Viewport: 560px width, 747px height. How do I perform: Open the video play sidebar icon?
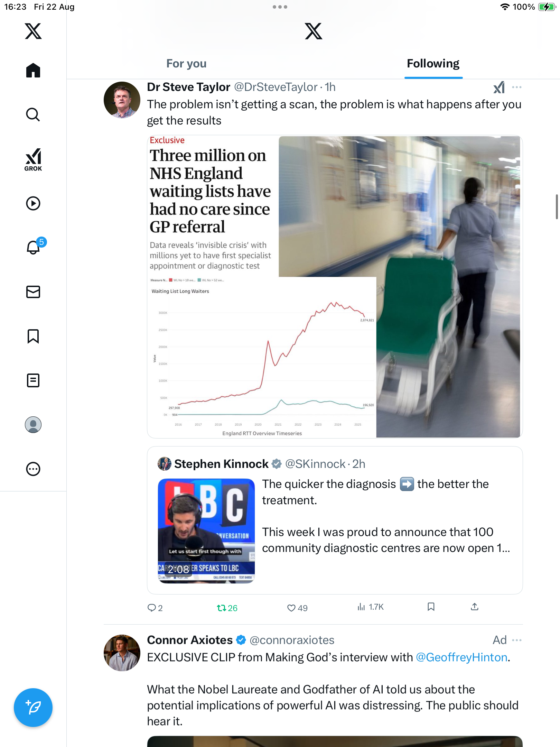[33, 203]
